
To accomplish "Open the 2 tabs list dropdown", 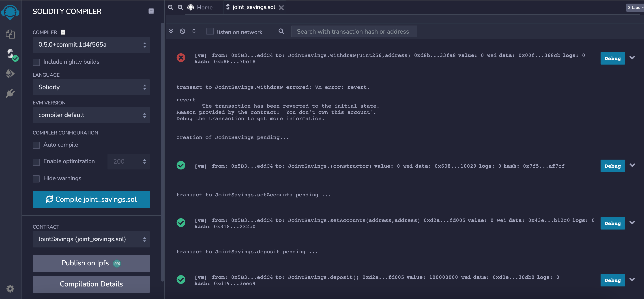I will click(635, 7).
